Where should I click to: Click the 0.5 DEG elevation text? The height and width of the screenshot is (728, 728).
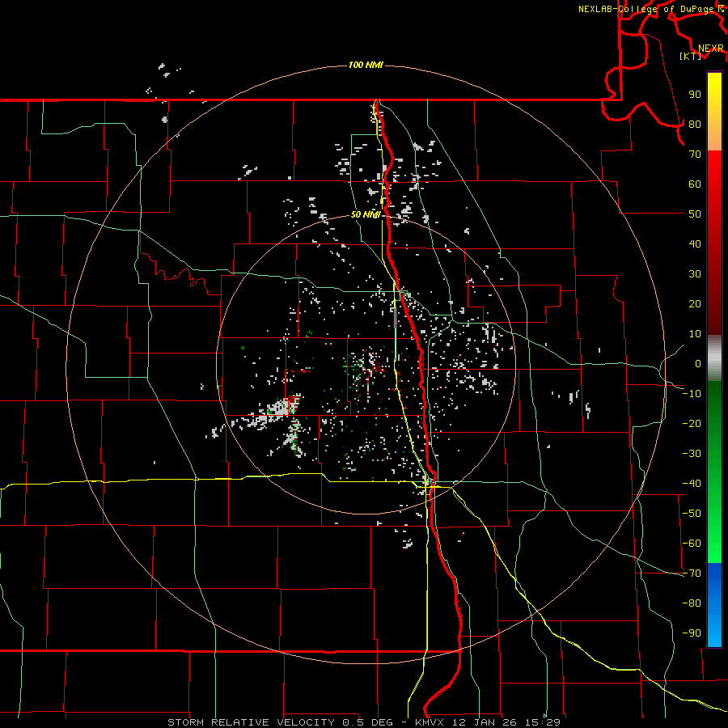click(x=367, y=722)
